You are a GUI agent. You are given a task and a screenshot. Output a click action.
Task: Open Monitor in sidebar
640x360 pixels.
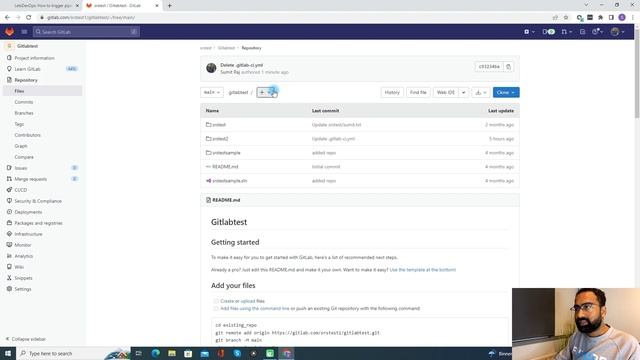23,245
